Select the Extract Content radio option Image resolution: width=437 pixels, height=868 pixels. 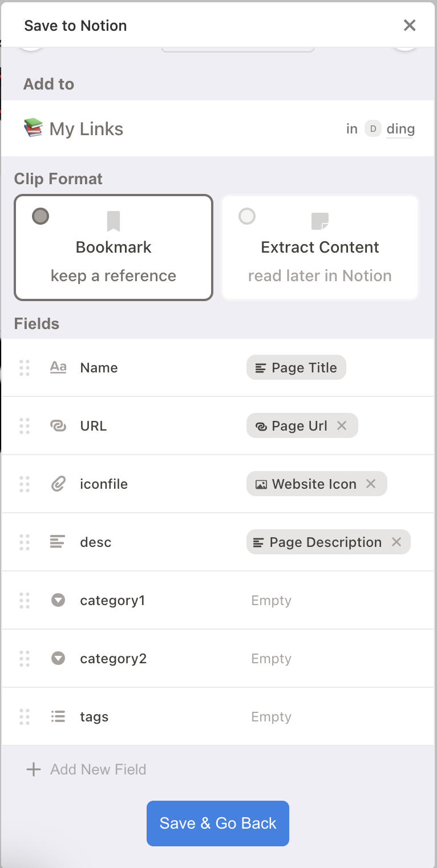click(x=247, y=216)
